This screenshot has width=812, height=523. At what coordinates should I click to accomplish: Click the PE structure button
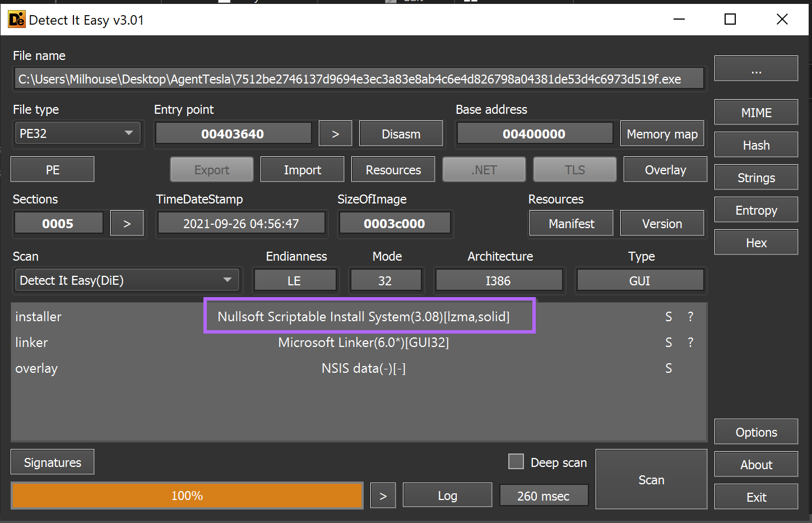coord(53,169)
